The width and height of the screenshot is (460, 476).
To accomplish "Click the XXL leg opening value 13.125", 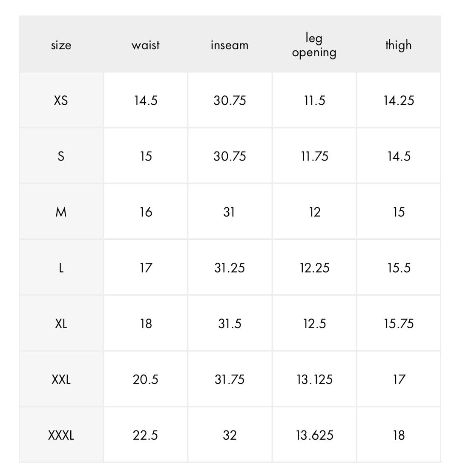I will click(x=315, y=379).
